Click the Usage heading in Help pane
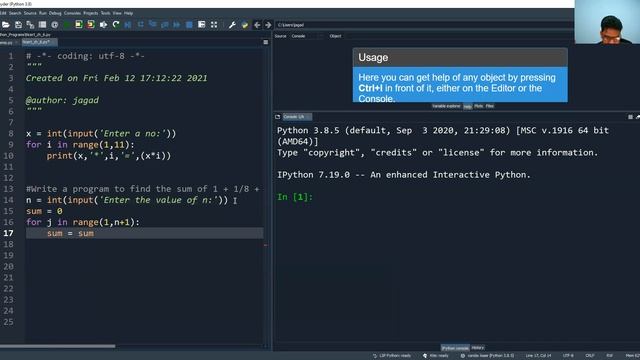 373,58
